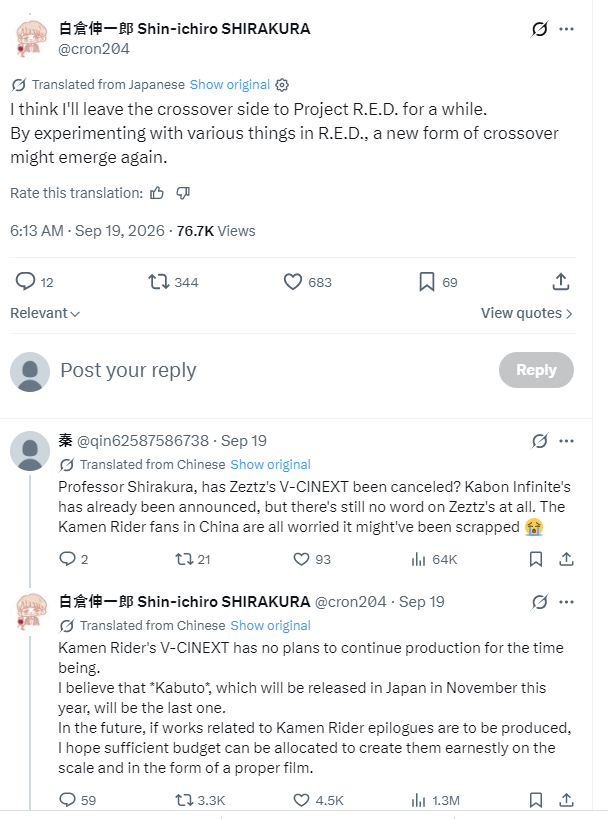This screenshot has width=608, height=819.
Task: Thumbs down the translation rating
Action: coord(183,193)
